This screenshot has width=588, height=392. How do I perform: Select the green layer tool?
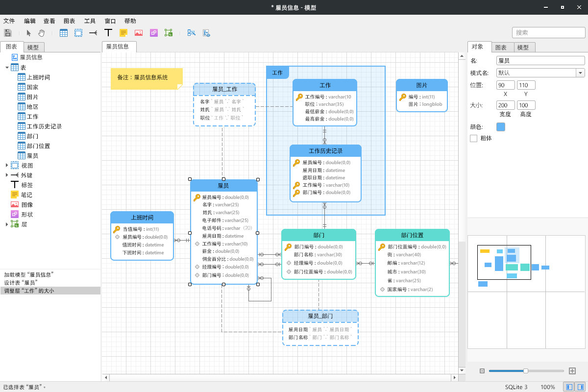click(169, 33)
